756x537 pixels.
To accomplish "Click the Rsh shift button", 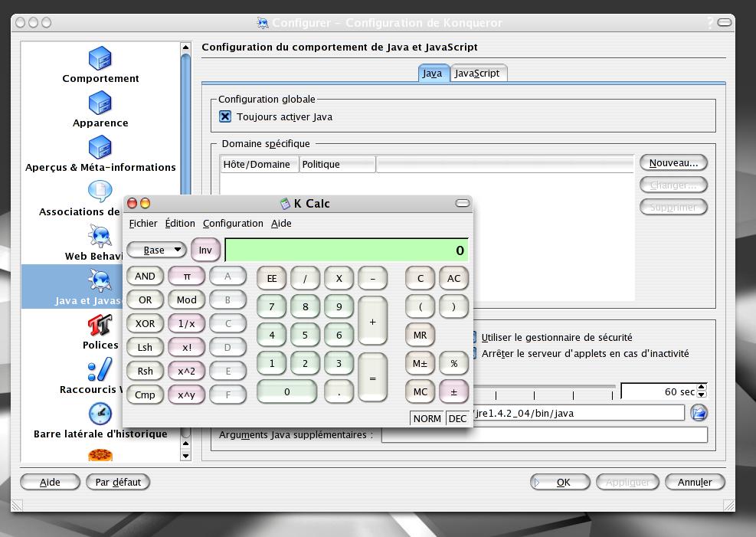I will tap(145, 371).
